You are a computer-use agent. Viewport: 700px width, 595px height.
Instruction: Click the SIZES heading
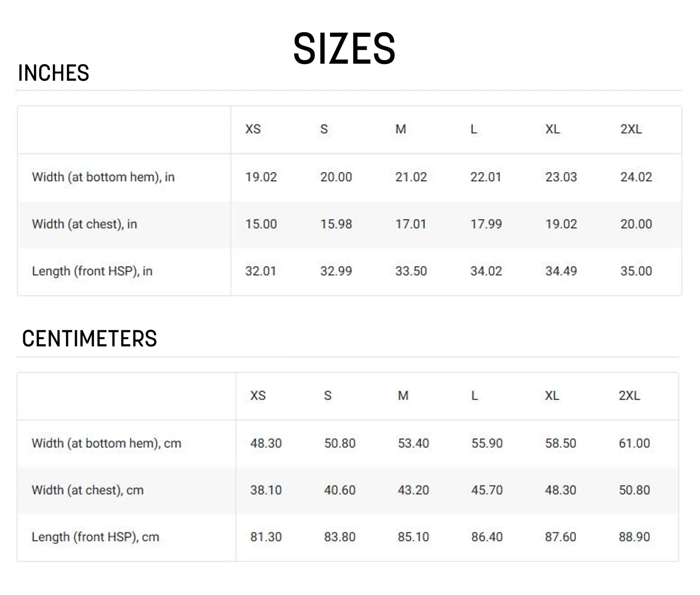(x=344, y=48)
